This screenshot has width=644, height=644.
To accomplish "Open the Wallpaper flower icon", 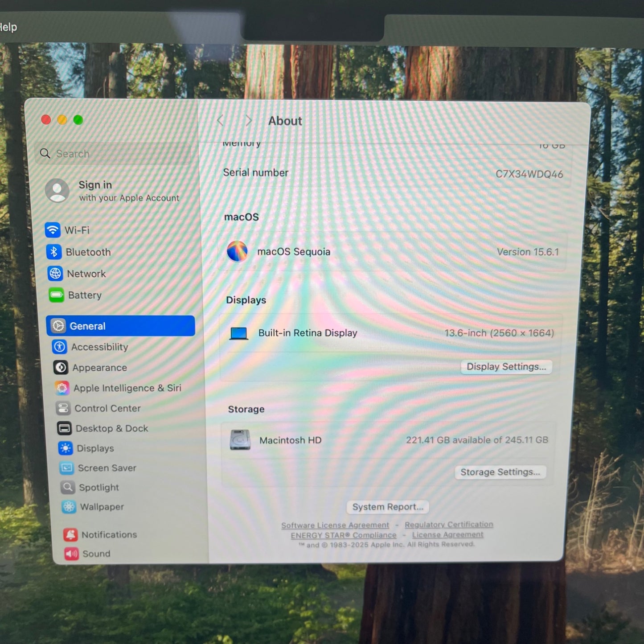I will (x=69, y=507).
